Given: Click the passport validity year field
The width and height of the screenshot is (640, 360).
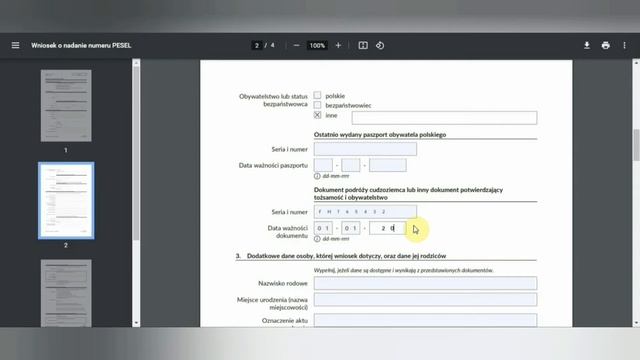Looking at the screenshot, I should (388, 165).
